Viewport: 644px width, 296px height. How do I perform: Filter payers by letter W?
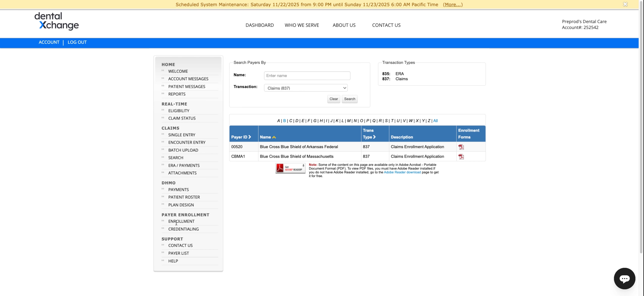click(x=411, y=121)
